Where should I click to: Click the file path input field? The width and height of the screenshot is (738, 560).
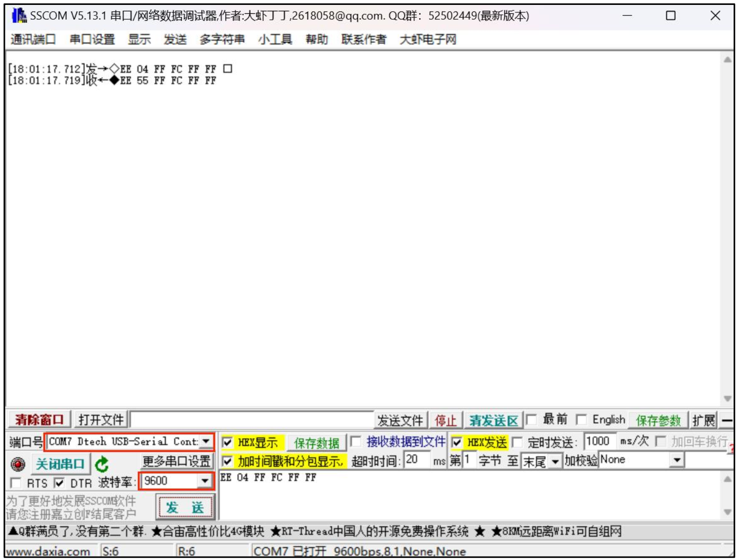pos(252,420)
